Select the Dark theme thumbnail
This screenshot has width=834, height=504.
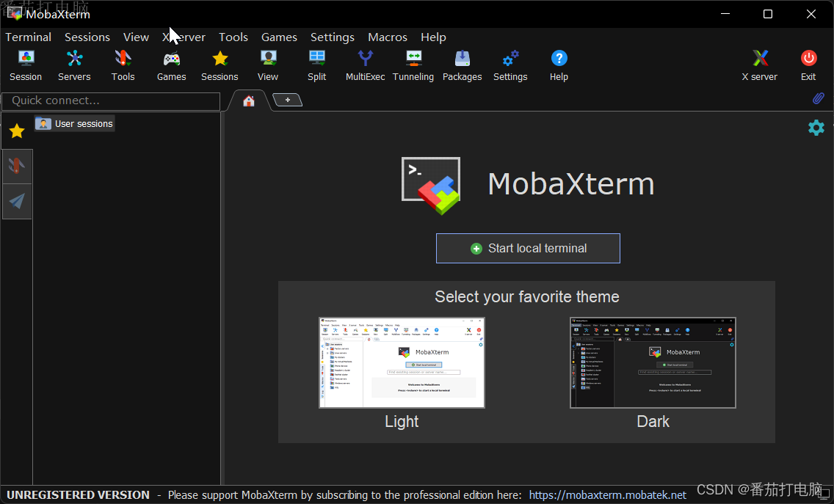pos(653,362)
